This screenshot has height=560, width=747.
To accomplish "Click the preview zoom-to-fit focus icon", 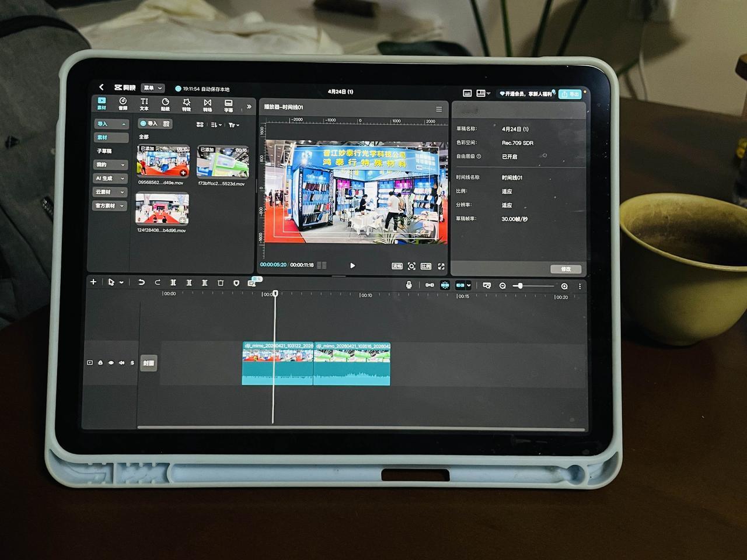I will [411, 266].
